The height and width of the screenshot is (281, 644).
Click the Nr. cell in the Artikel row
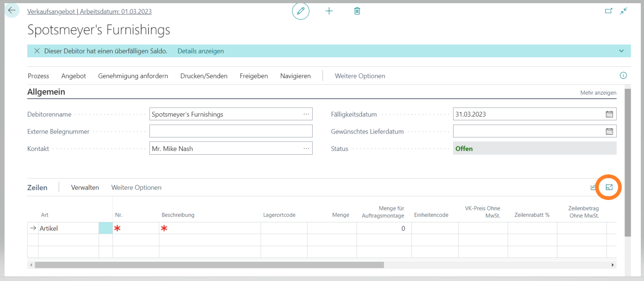click(136, 228)
